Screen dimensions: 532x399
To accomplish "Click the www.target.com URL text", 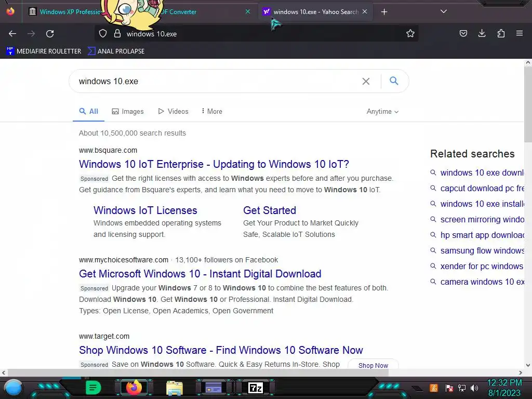I will pyautogui.click(x=104, y=336).
